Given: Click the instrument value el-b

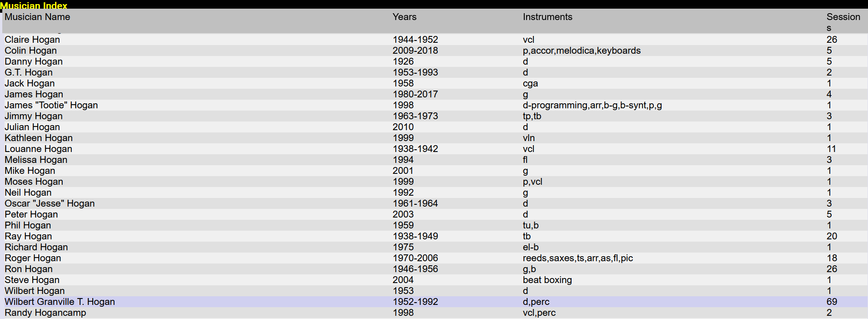Looking at the screenshot, I should 531,247.
